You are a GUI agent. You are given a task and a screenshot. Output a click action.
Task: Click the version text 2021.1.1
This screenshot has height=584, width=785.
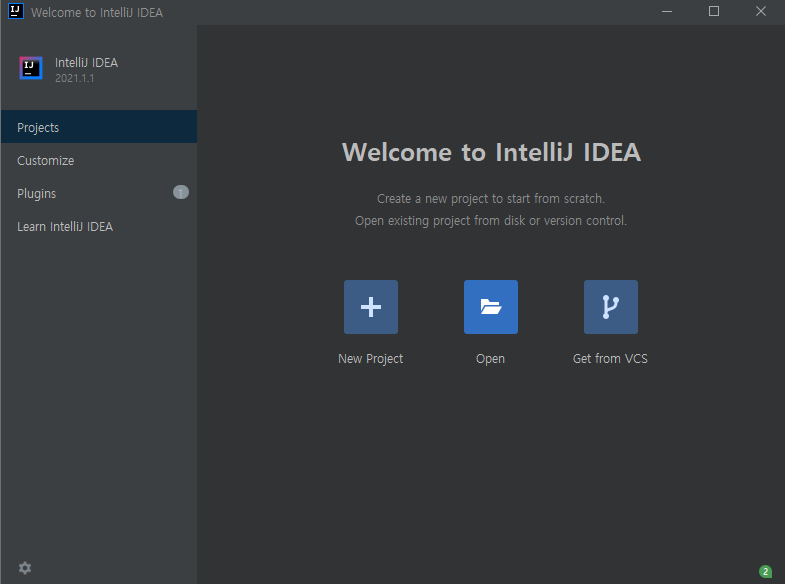click(x=75, y=78)
